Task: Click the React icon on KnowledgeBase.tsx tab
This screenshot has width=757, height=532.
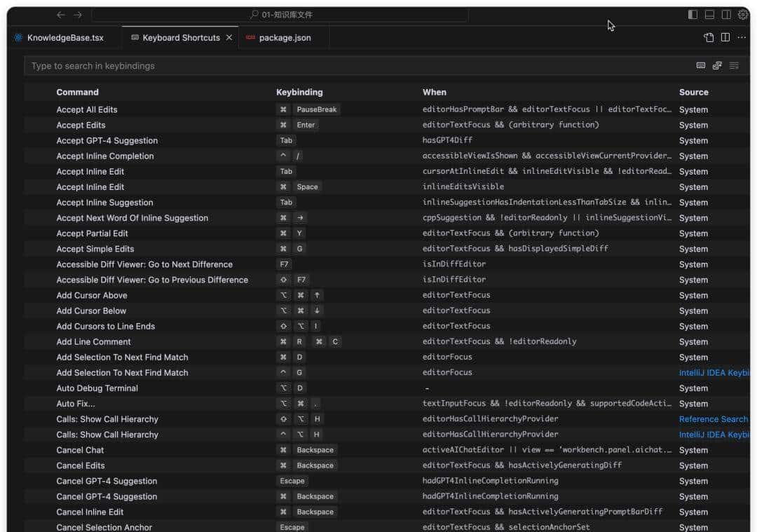Action: pyautogui.click(x=19, y=38)
